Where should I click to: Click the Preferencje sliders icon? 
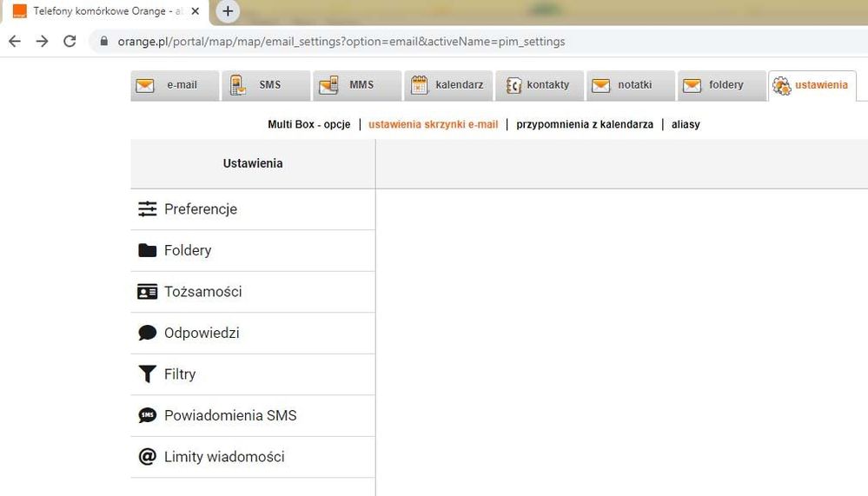coord(147,208)
